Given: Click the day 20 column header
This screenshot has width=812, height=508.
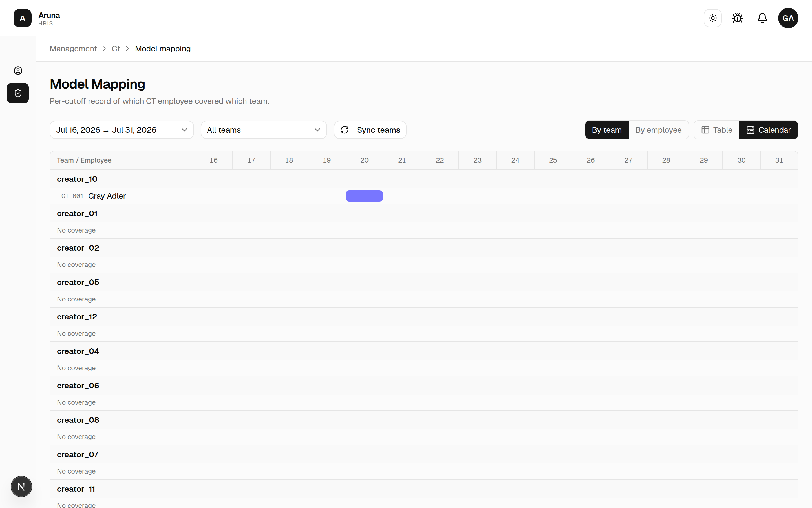Looking at the screenshot, I should tap(364, 160).
